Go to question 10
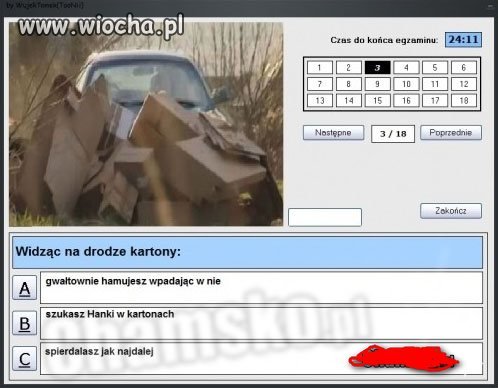This screenshot has height=388, width=498. pyautogui.click(x=406, y=84)
